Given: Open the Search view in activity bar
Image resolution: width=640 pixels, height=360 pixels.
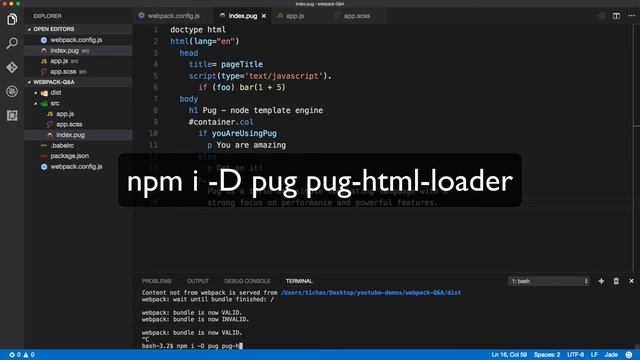Looking at the screenshot, I should coord(12,43).
